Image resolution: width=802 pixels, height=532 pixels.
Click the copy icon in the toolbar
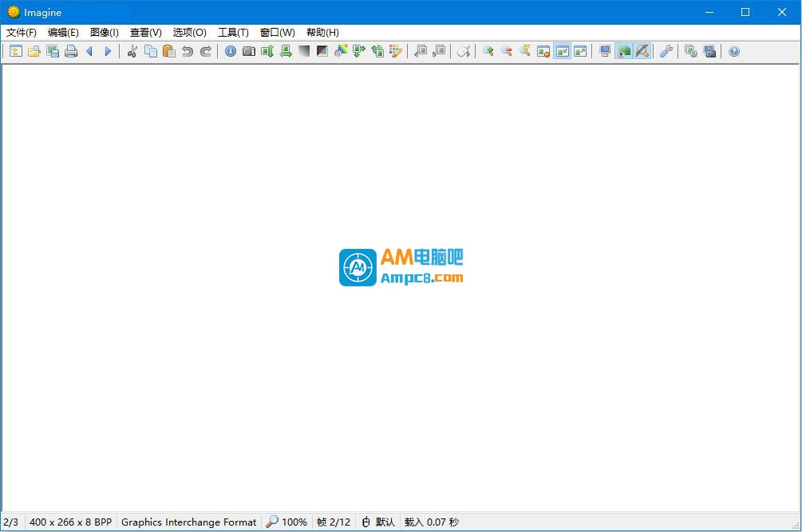pos(151,51)
